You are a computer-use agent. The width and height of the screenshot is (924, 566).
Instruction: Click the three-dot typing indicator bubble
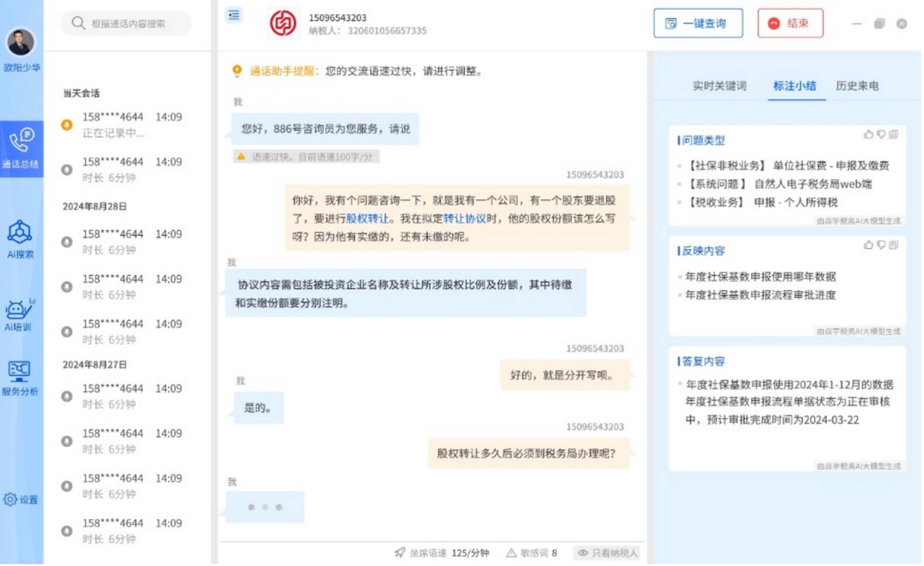(x=265, y=507)
